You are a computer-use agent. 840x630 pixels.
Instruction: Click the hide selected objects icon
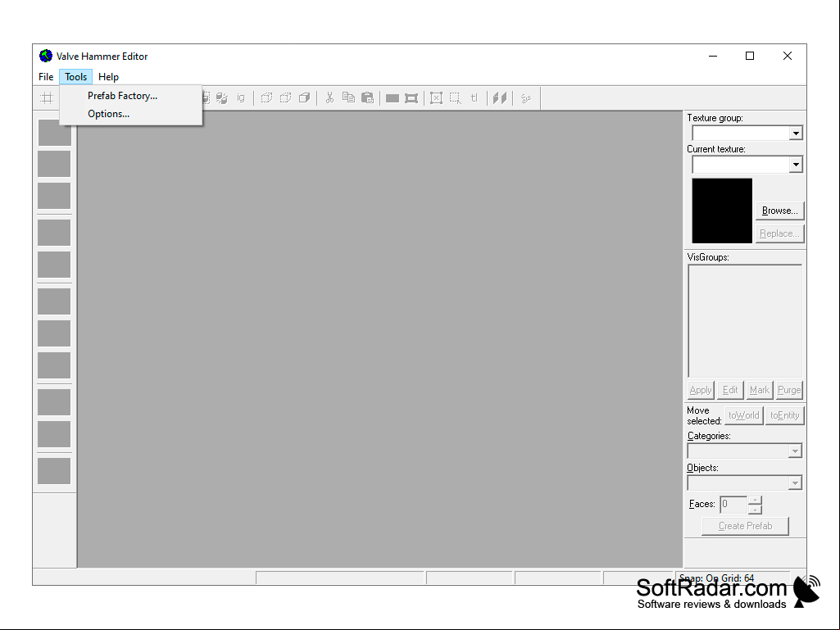tap(266, 98)
